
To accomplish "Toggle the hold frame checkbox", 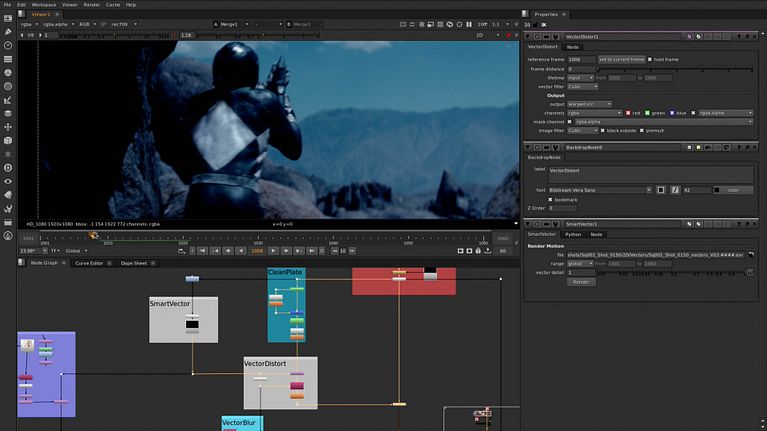I will click(x=651, y=59).
